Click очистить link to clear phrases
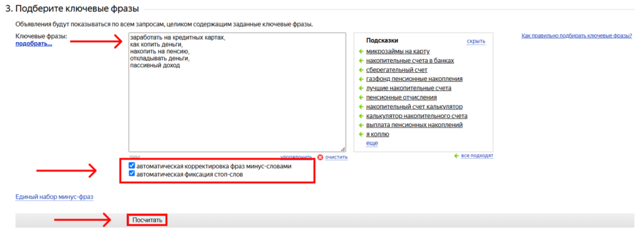Image resolution: width=644 pixels, height=233 pixels. click(336, 157)
